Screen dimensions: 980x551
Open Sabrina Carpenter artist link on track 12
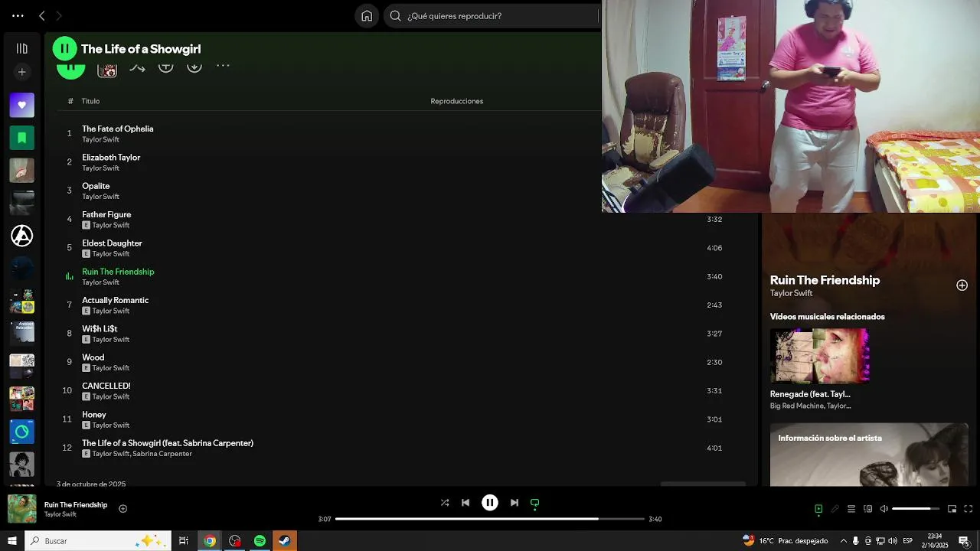point(162,454)
